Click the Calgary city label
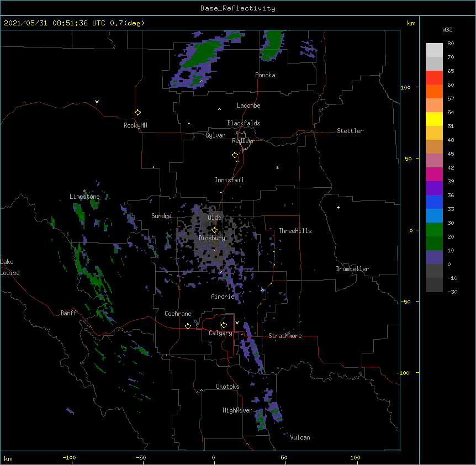This screenshot has height=465, width=476. coord(220,333)
